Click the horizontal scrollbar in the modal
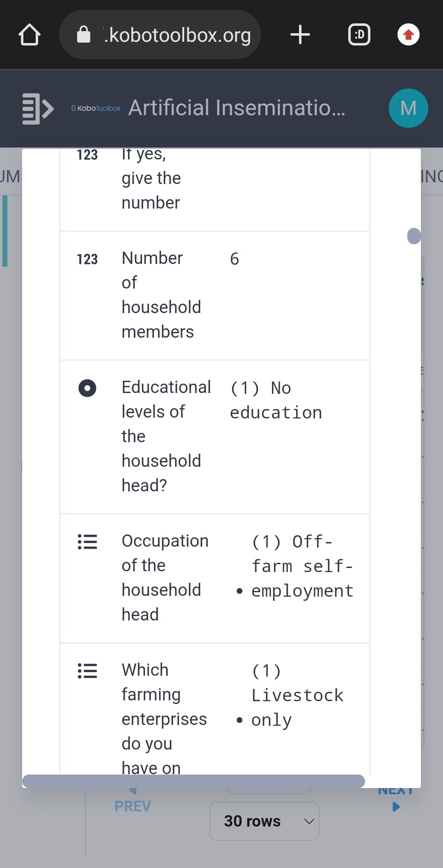The image size is (443, 868). [x=194, y=781]
